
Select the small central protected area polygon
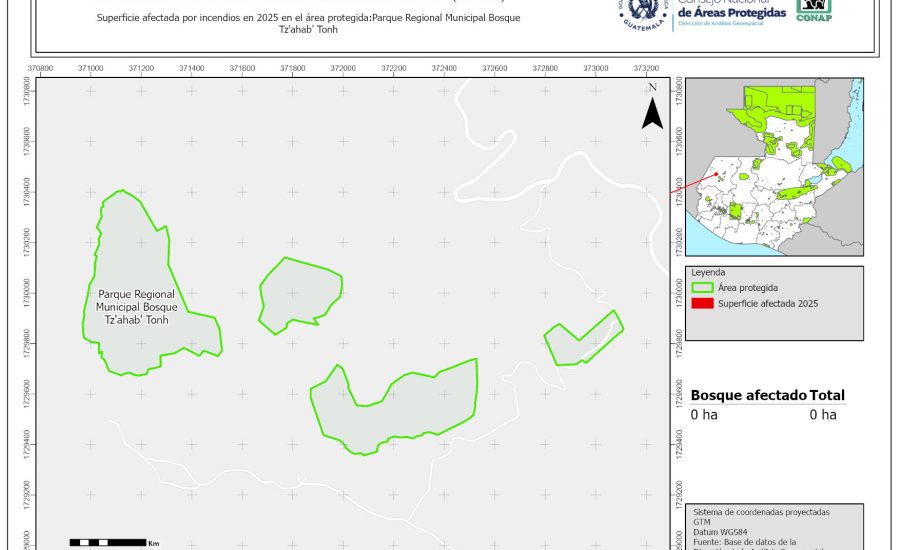point(299,292)
